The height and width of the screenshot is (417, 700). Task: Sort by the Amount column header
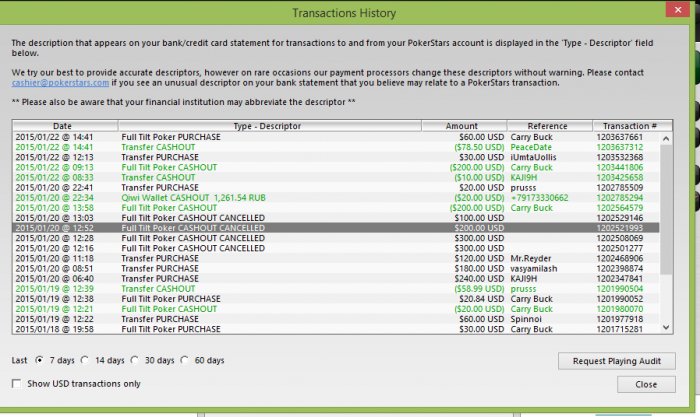(x=464, y=126)
